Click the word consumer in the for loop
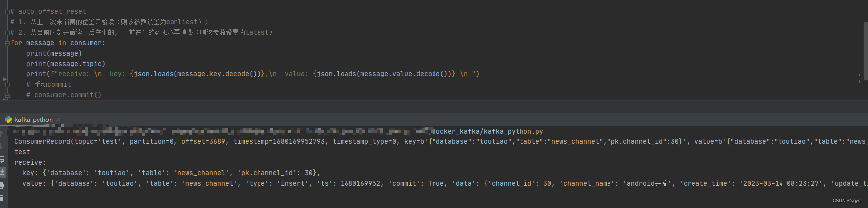The width and height of the screenshot is (868, 208). click(x=86, y=43)
